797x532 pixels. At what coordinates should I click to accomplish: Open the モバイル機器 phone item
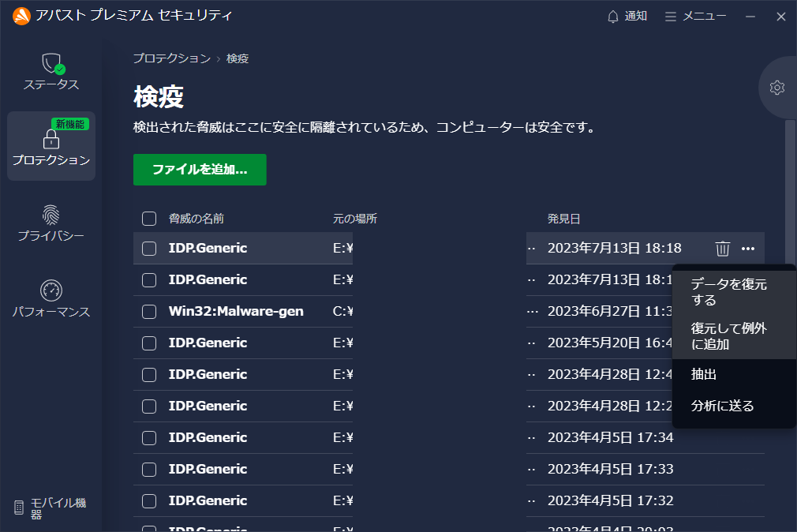[51, 508]
